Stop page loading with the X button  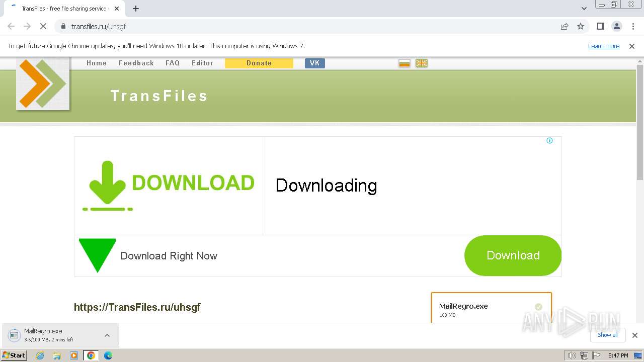[43, 27]
